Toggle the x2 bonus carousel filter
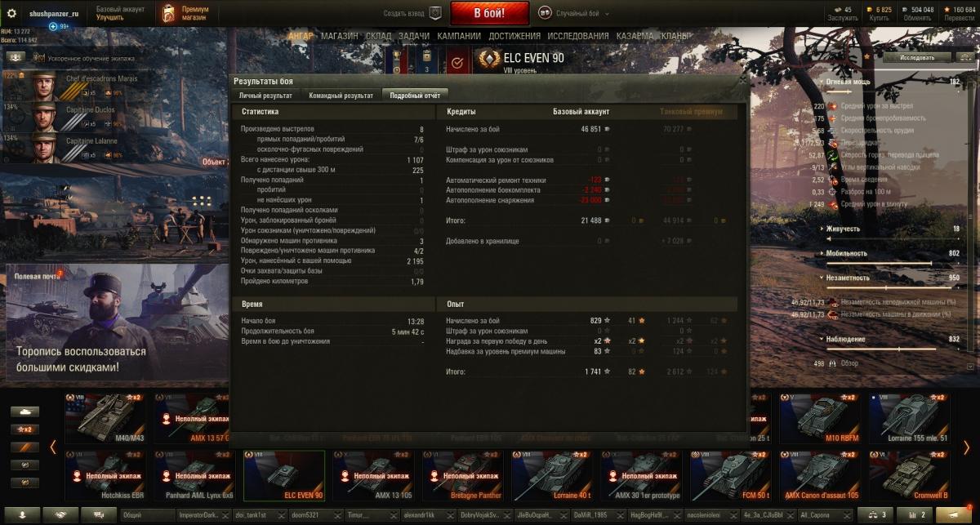Image resolution: width=980 pixels, height=525 pixels. [24, 429]
